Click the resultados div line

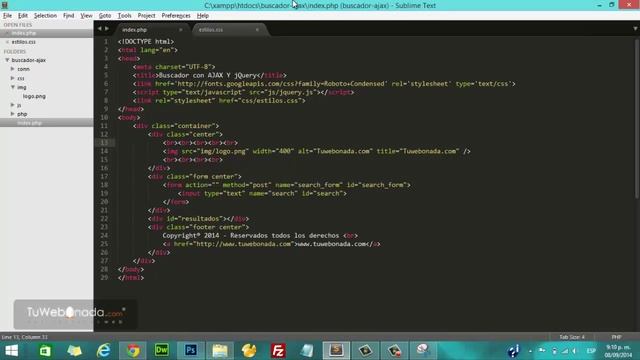(x=198, y=219)
